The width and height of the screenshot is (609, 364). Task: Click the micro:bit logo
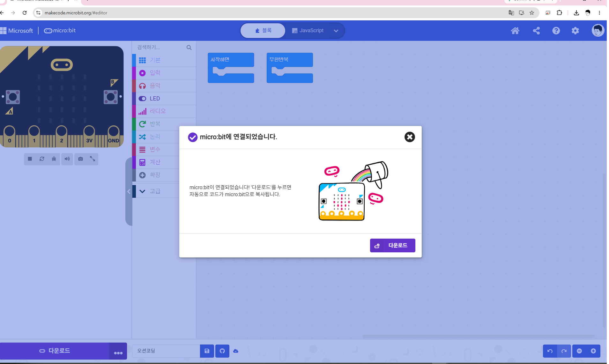(60, 31)
